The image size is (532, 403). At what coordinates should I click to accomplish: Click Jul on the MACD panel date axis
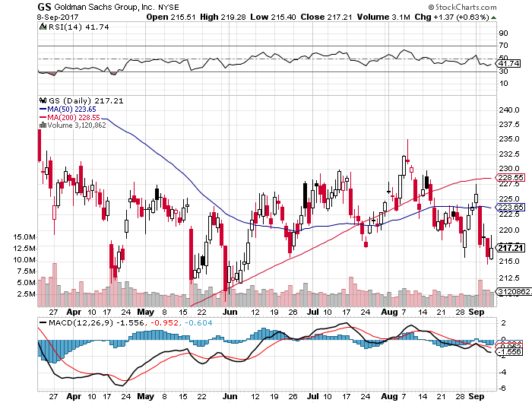click(313, 396)
